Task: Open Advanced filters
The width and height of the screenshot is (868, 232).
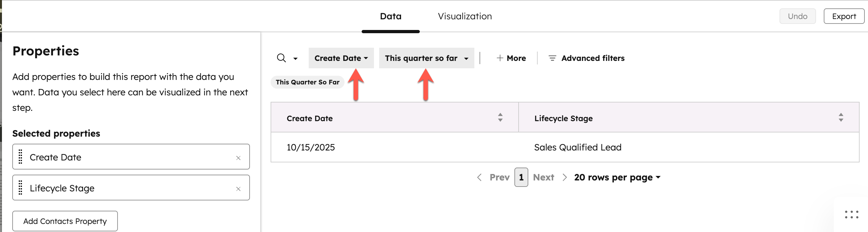Action: click(586, 58)
